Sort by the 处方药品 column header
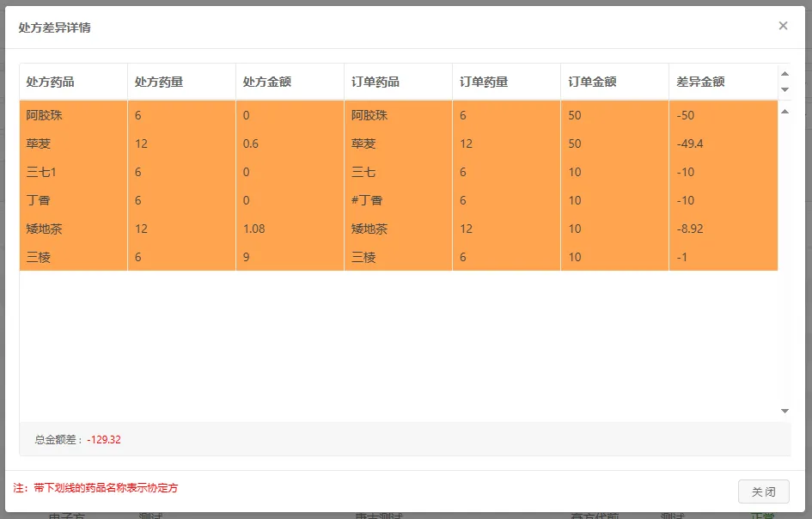812x519 pixels. point(51,82)
